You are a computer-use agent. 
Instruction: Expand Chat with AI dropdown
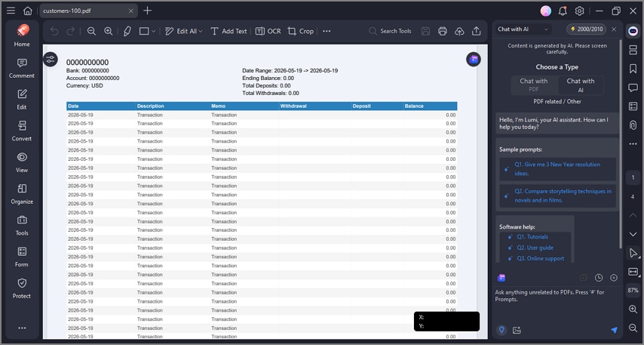pyautogui.click(x=546, y=29)
